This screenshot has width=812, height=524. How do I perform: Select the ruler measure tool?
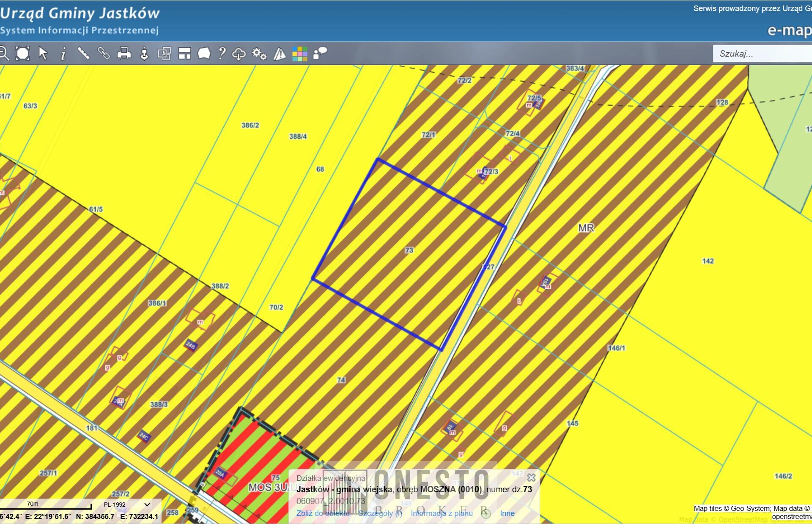[84, 54]
